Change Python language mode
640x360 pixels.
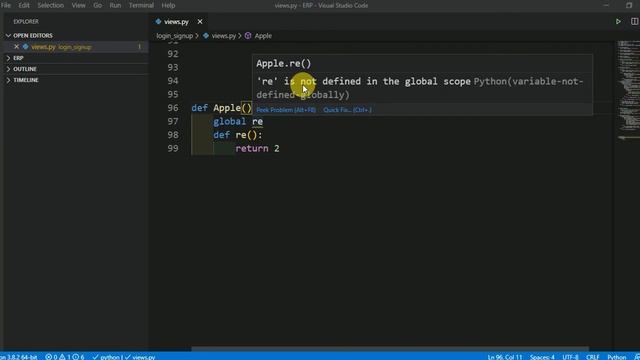click(x=616, y=357)
